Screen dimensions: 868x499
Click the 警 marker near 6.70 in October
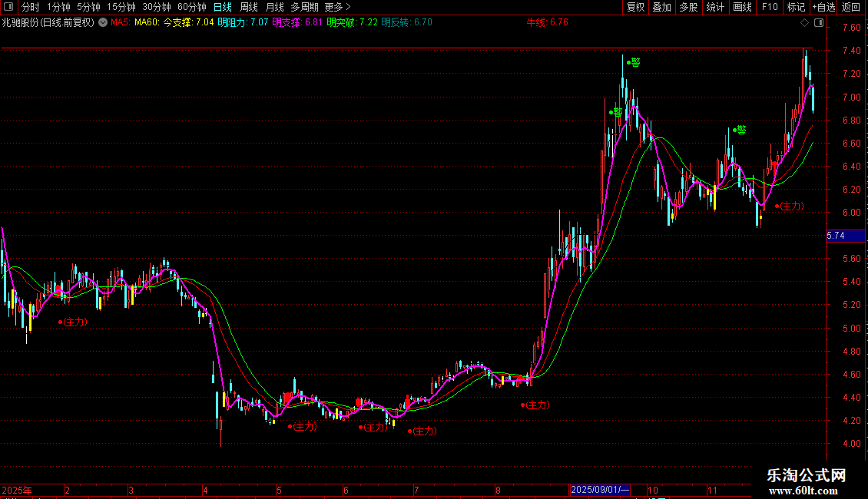pos(739,130)
